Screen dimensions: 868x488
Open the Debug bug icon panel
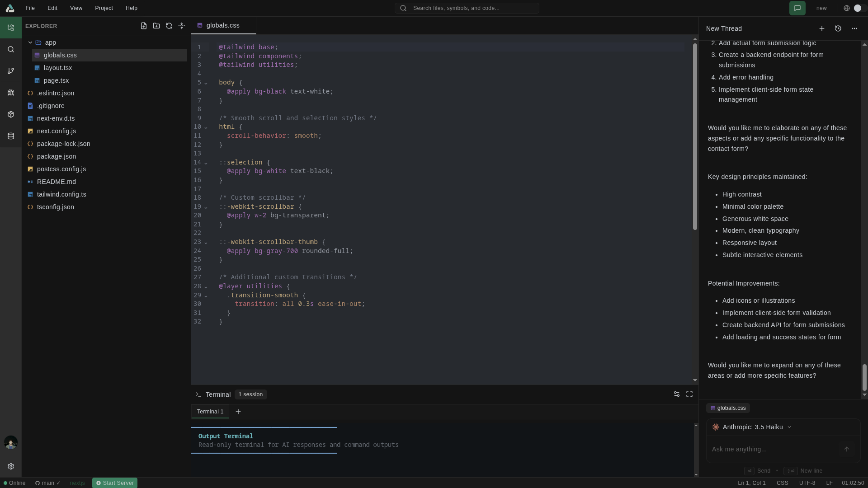click(x=11, y=93)
